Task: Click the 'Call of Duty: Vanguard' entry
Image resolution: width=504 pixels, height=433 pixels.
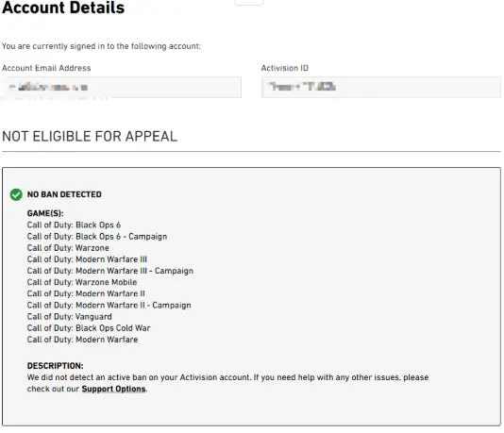Action: pyautogui.click(x=70, y=317)
